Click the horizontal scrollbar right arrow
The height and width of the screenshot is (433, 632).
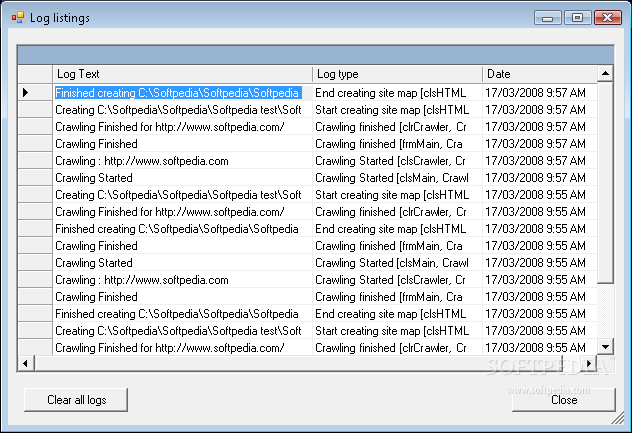click(589, 363)
